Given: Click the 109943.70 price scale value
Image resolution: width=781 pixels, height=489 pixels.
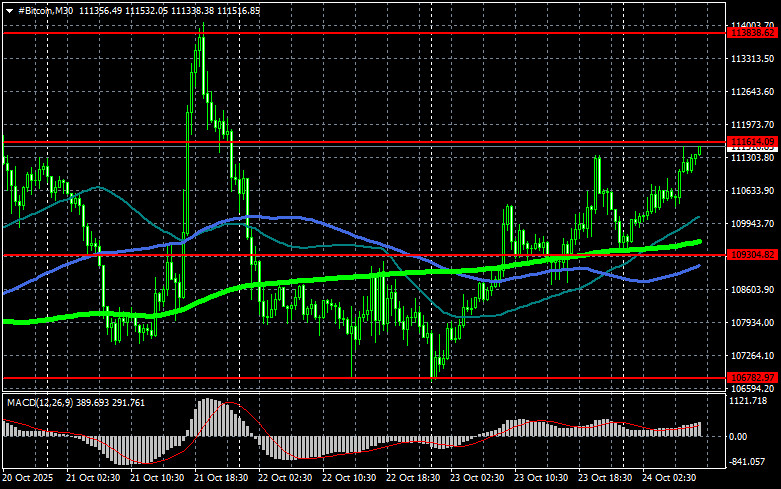Looking at the screenshot, I should coord(752,224).
